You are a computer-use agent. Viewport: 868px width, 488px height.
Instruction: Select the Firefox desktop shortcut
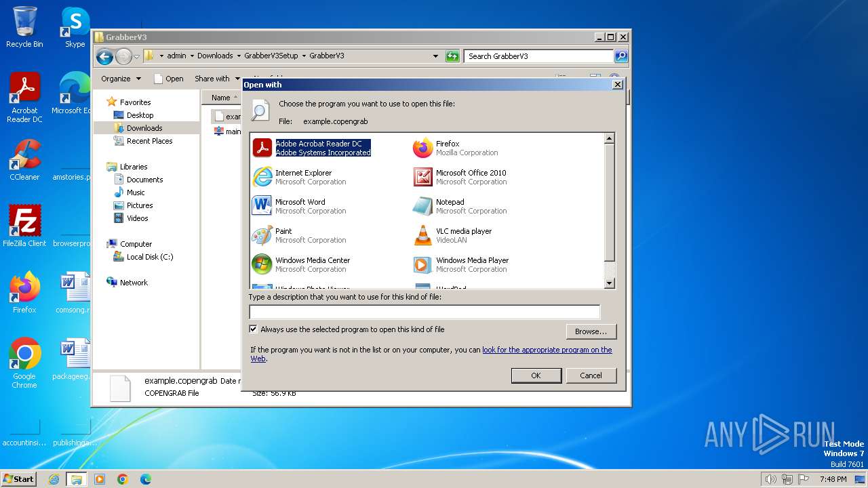(24, 293)
